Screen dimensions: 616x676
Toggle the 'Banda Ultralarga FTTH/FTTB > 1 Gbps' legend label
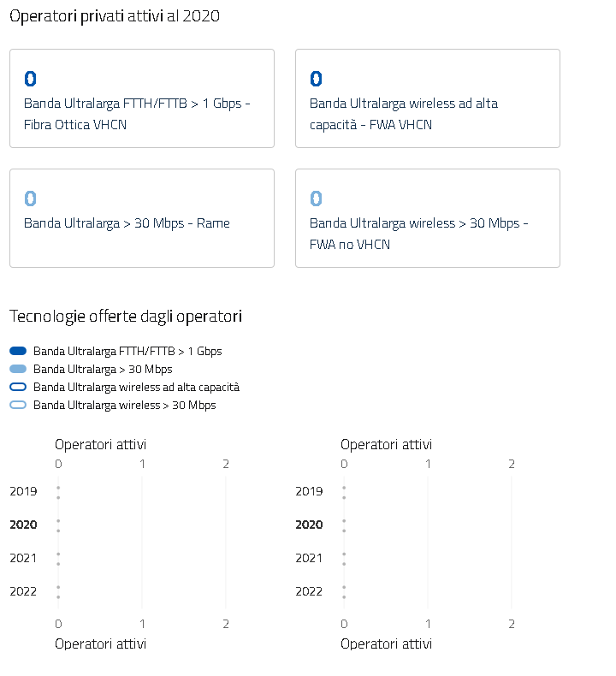coord(127,351)
